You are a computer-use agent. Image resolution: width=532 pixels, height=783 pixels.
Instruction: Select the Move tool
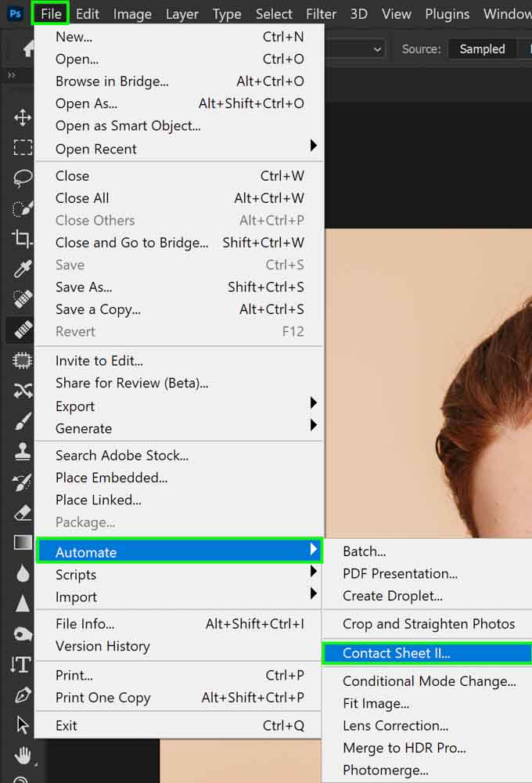click(22, 118)
